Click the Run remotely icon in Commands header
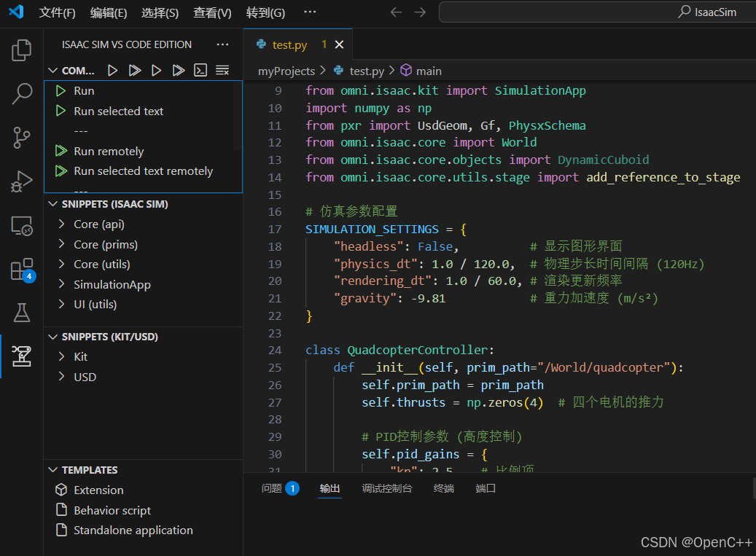 [x=135, y=71]
